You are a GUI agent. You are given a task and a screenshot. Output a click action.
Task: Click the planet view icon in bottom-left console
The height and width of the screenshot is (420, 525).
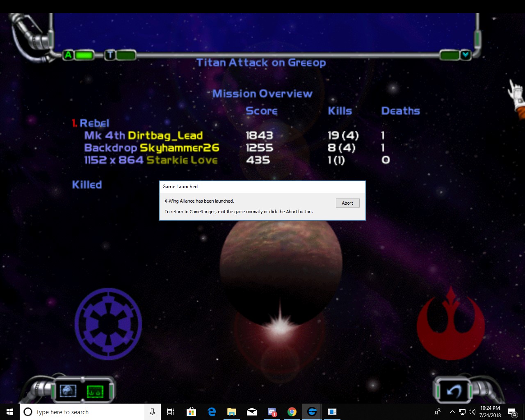point(68,391)
